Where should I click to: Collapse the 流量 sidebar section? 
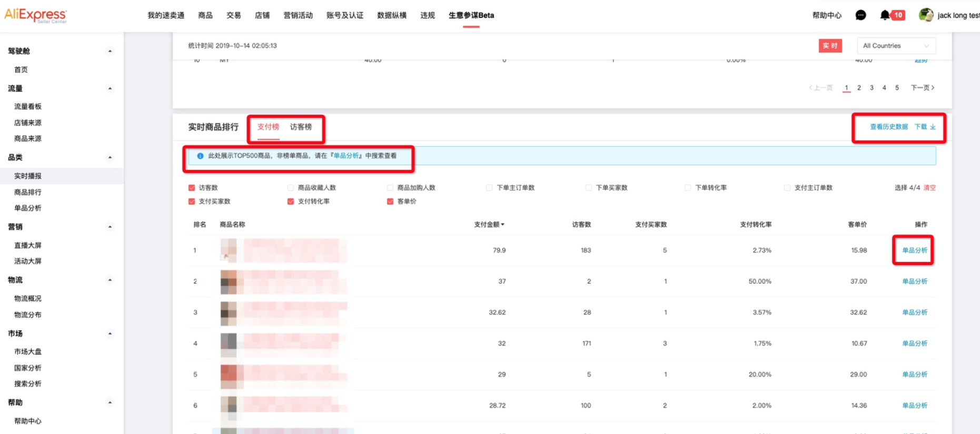click(110, 88)
